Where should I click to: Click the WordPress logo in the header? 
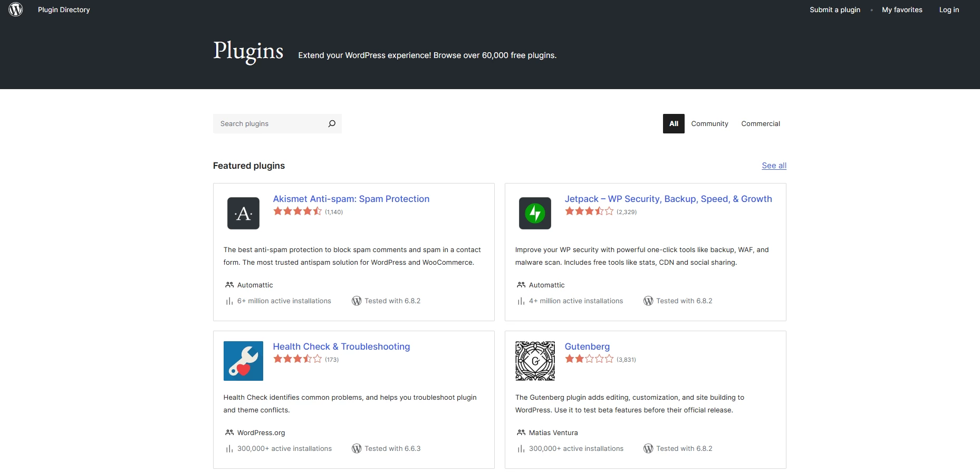(16, 9)
